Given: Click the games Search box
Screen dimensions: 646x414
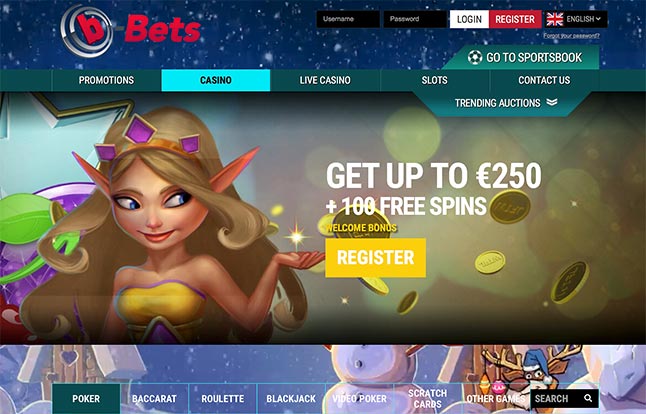Looking at the screenshot, I should point(564,398).
